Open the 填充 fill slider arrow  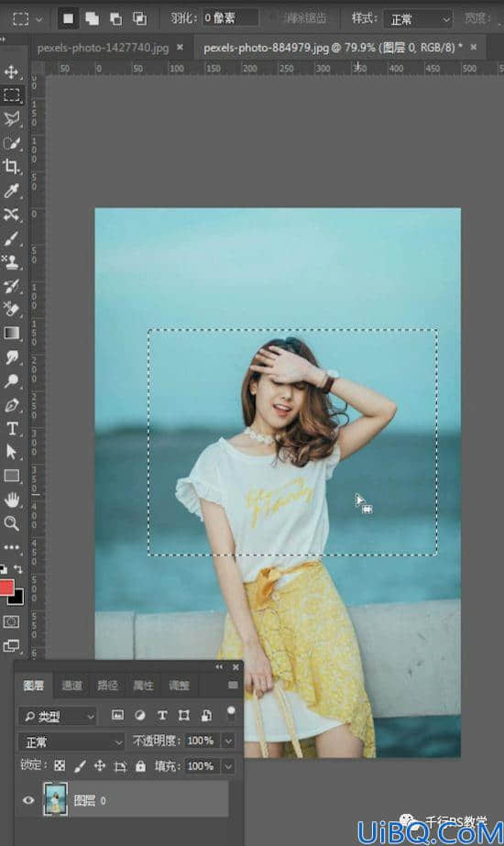click(229, 766)
